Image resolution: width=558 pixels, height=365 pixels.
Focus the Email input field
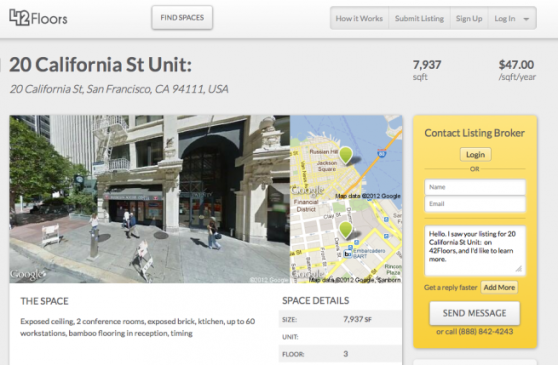coord(475,204)
